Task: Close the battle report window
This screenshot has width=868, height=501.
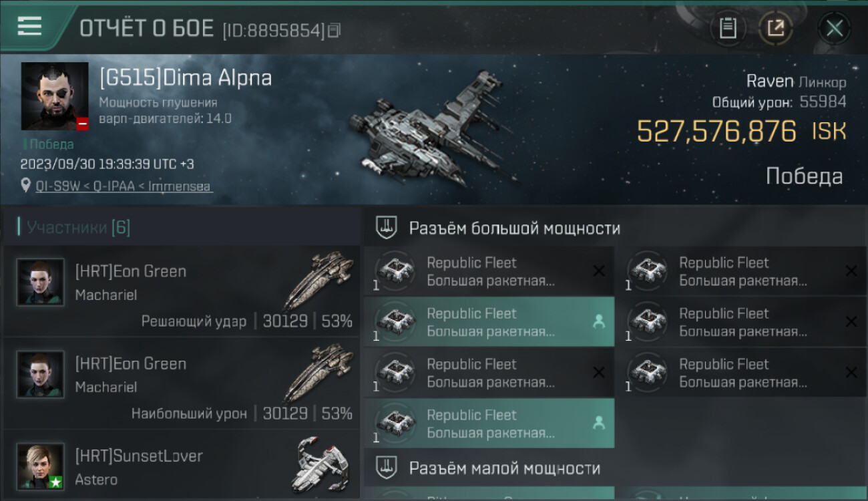Action: [x=835, y=29]
